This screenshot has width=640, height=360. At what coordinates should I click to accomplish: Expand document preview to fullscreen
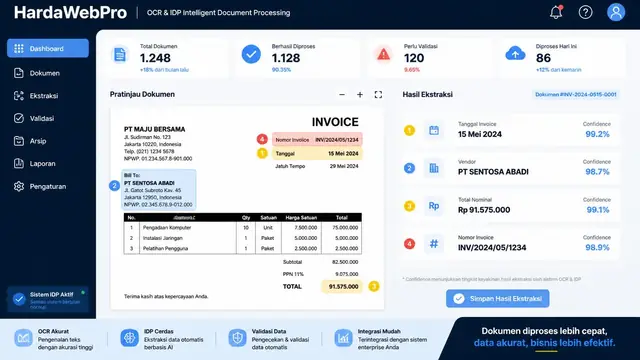(378, 95)
